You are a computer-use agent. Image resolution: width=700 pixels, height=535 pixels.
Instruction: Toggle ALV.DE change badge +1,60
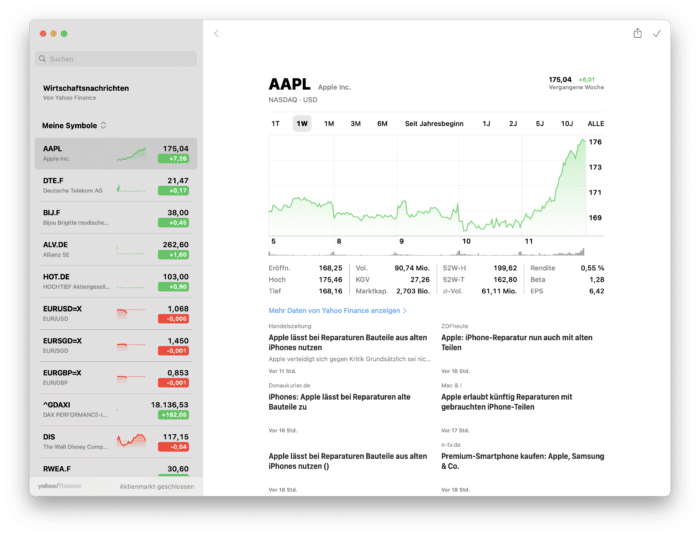click(x=173, y=255)
